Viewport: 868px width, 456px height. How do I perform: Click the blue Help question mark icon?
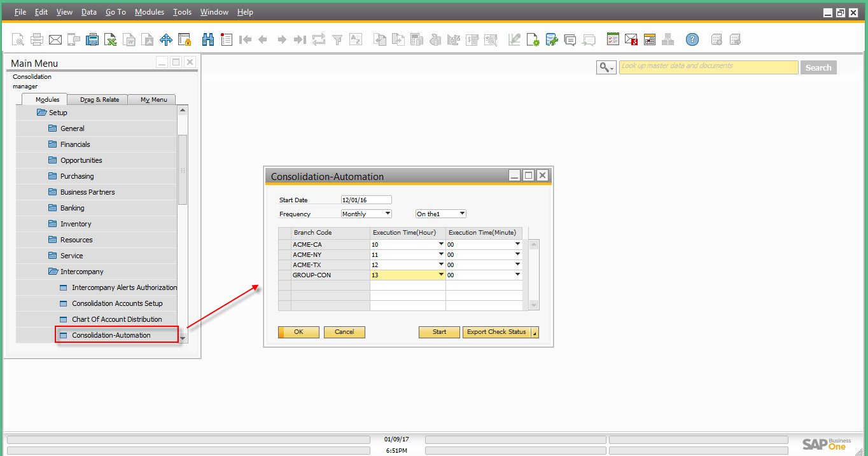point(692,40)
